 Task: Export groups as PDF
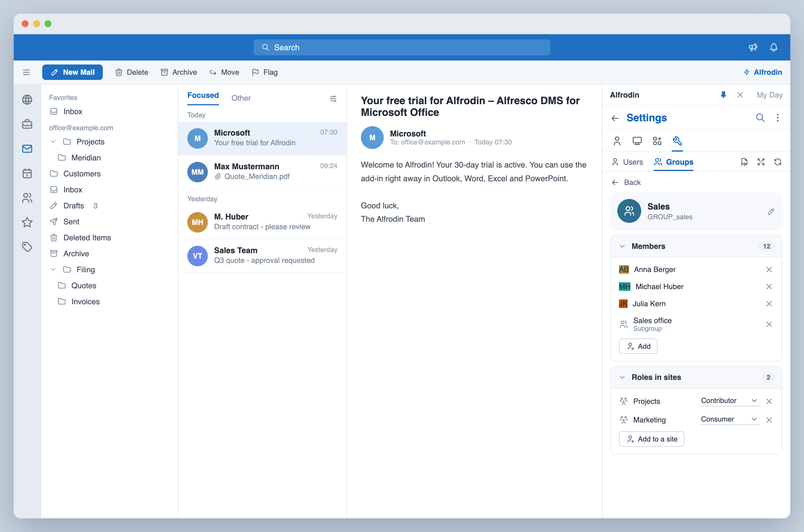pyautogui.click(x=744, y=162)
